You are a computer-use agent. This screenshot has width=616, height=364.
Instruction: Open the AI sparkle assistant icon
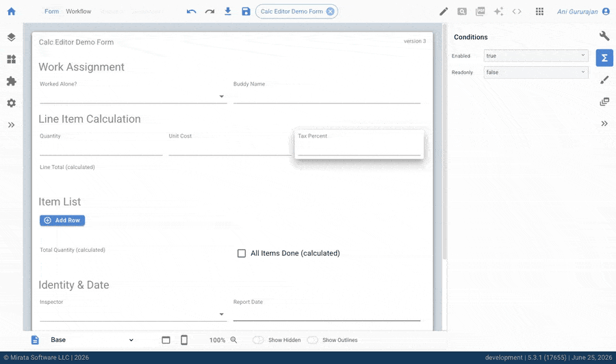click(x=498, y=12)
